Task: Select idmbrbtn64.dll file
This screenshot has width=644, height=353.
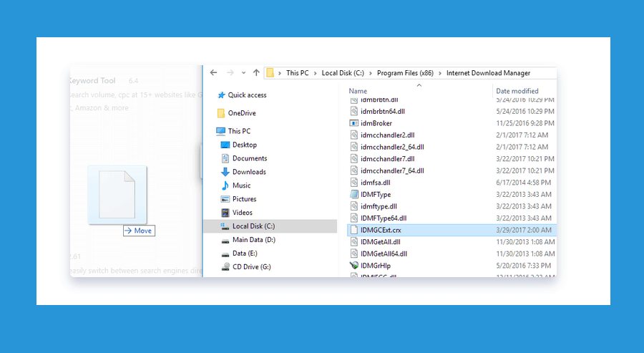Action: [382, 112]
